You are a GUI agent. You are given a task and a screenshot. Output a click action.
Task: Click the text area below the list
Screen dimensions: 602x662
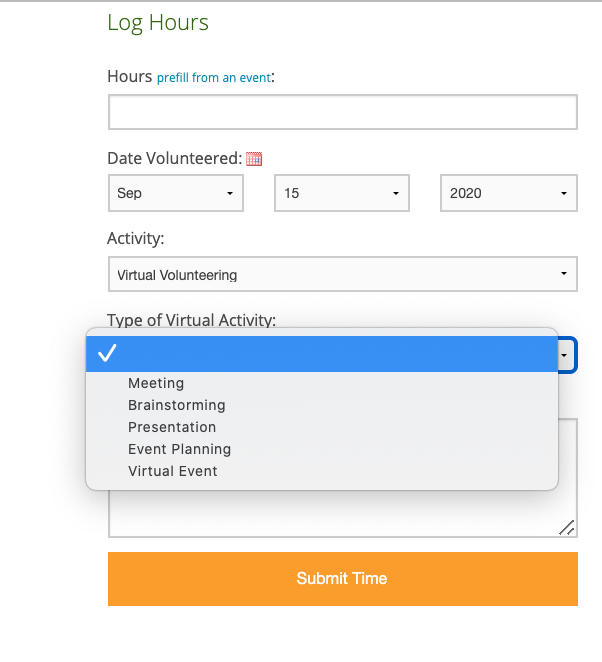342,514
